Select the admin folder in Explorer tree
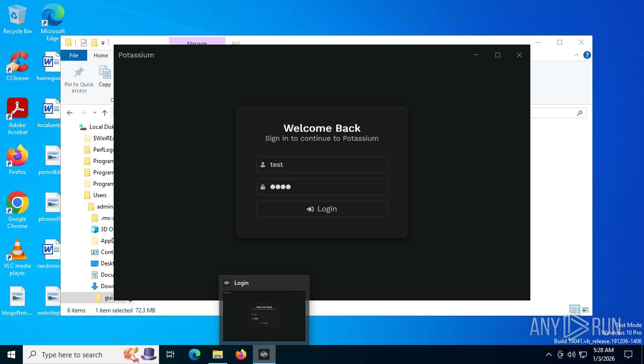Viewport: 644px width, 364px height. pyautogui.click(x=101, y=207)
